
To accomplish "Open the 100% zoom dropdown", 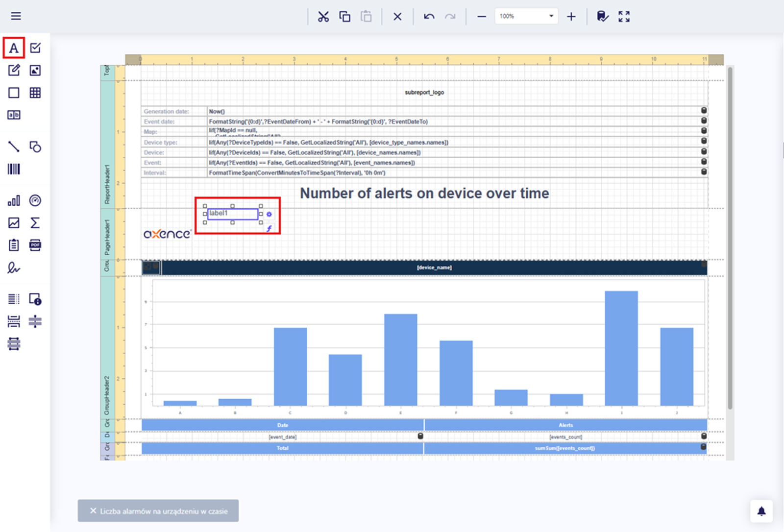I will click(x=551, y=16).
